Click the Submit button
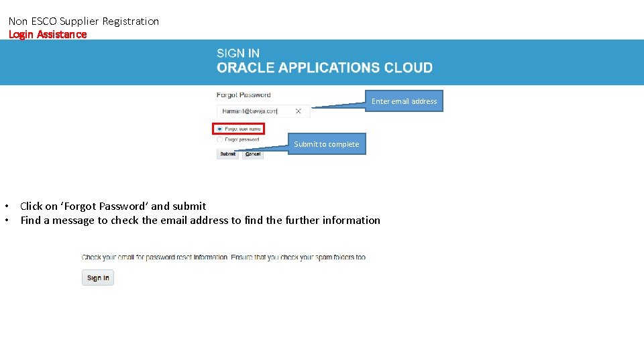This screenshot has height=362, width=644. coord(227,154)
